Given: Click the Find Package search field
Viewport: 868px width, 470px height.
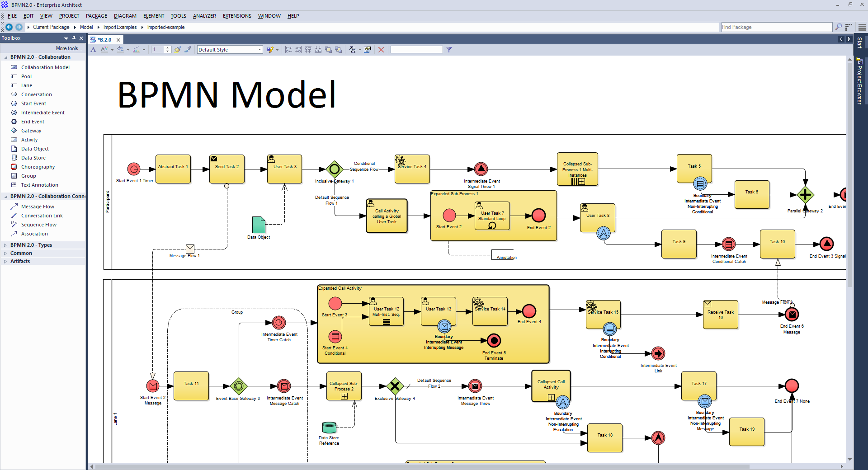Looking at the screenshot, I should coord(776,27).
